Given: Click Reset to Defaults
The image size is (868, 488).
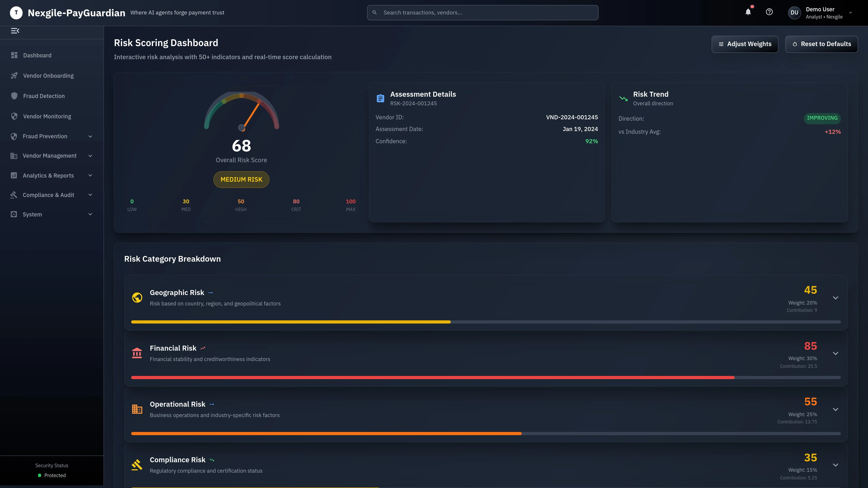Looking at the screenshot, I should (x=821, y=44).
